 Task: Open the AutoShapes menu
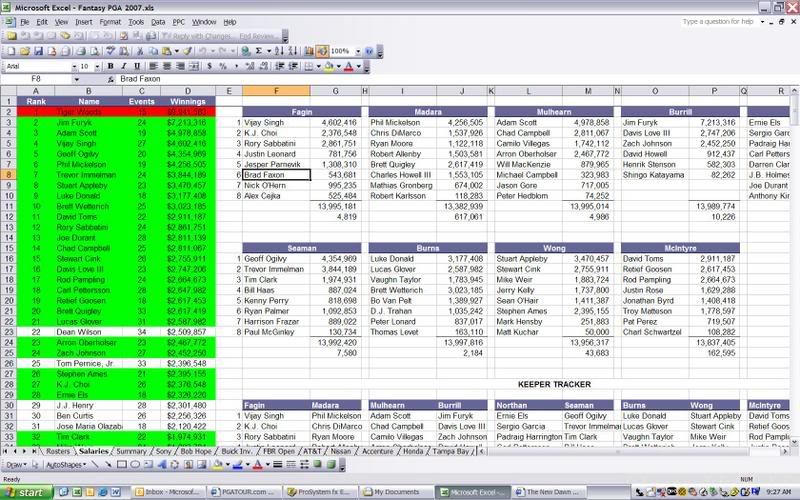pos(66,464)
